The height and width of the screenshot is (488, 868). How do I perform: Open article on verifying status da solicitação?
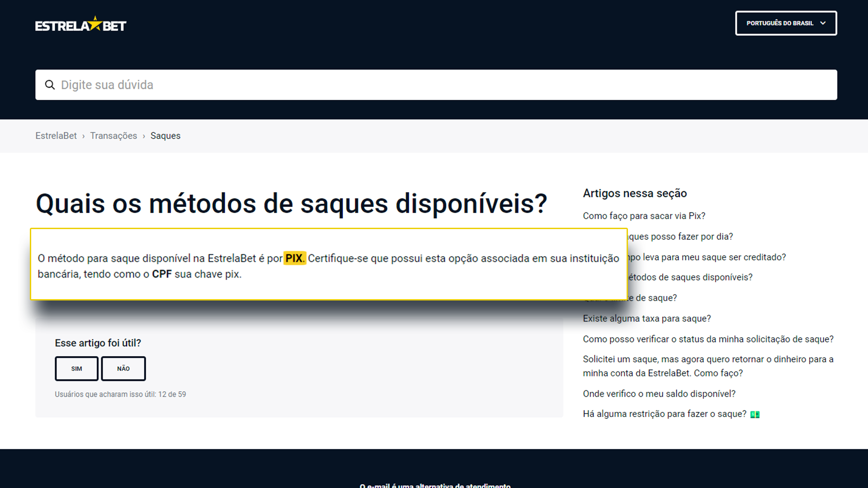708,339
